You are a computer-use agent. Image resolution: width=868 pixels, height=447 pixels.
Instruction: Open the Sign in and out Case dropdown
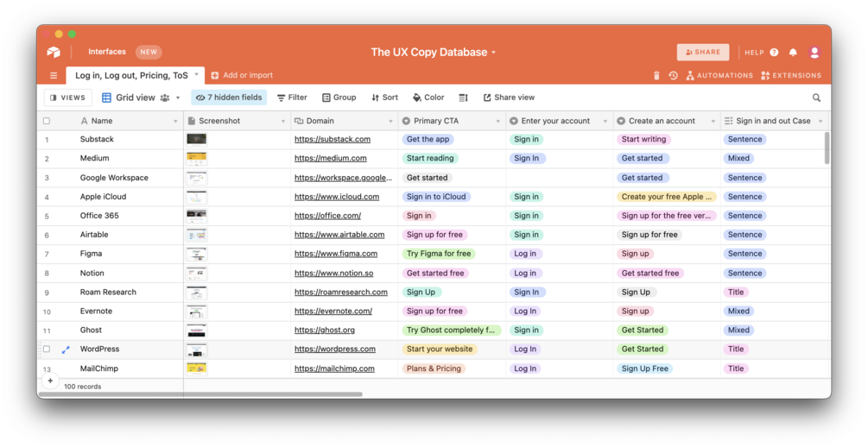coord(820,121)
